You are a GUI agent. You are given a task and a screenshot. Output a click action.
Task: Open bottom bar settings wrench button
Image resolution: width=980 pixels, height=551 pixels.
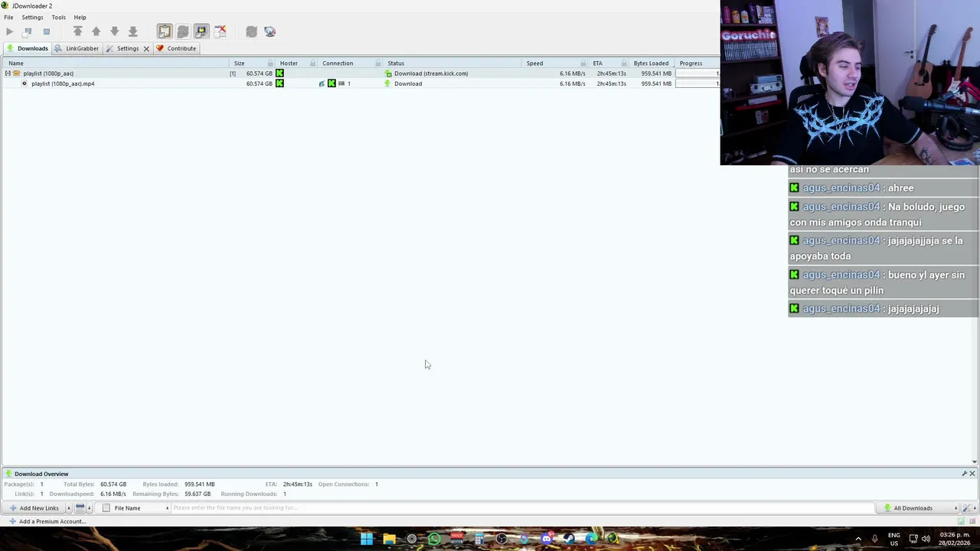tap(966, 508)
